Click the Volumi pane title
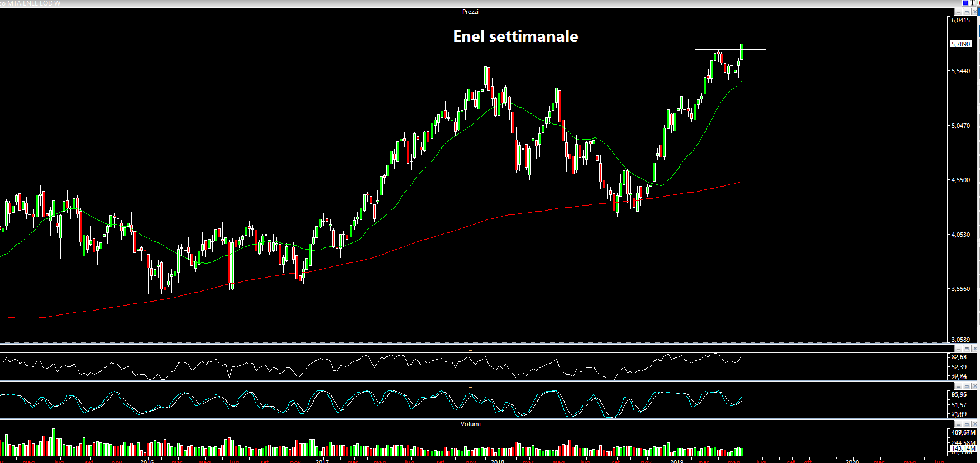980x463 pixels. coord(470,424)
